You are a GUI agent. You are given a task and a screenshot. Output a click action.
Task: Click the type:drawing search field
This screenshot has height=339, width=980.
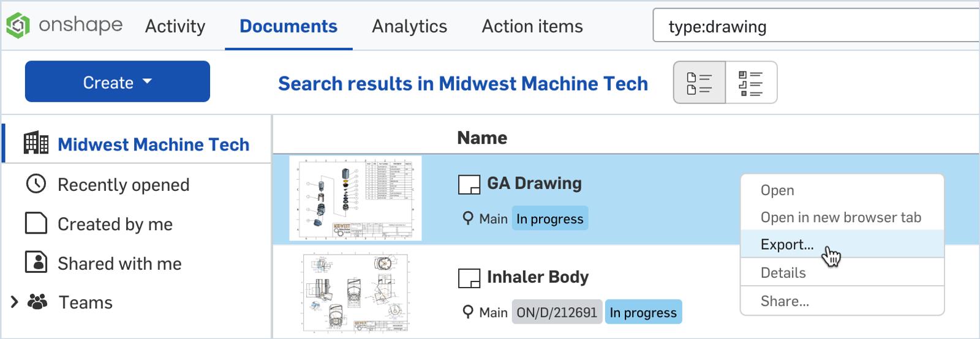click(x=815, y=26)
